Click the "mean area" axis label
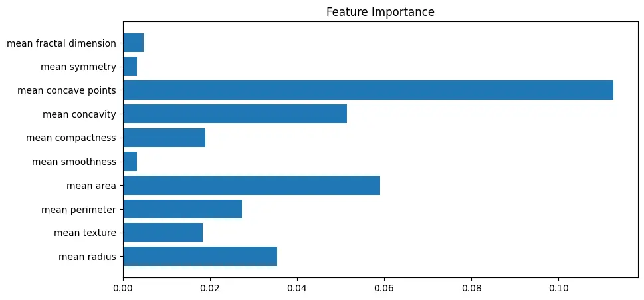This screenshot has height=300, width=644. pos(91,186)
